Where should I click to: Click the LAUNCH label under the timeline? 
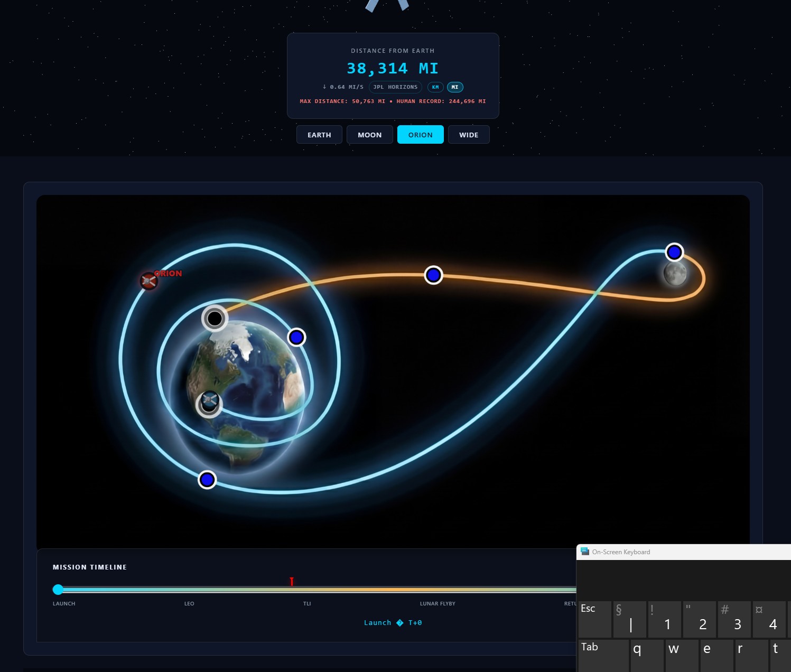(x=64, y=604)
